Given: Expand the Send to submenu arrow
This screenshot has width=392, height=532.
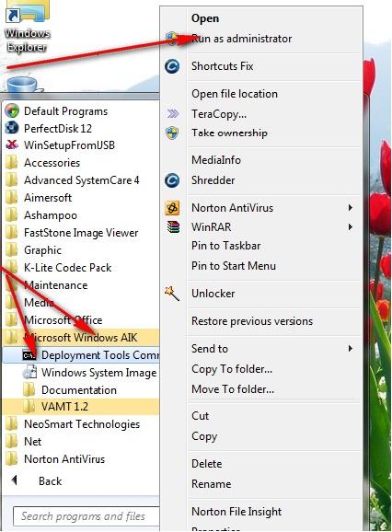Looking at the screenshot, I should tap(351, 349).
